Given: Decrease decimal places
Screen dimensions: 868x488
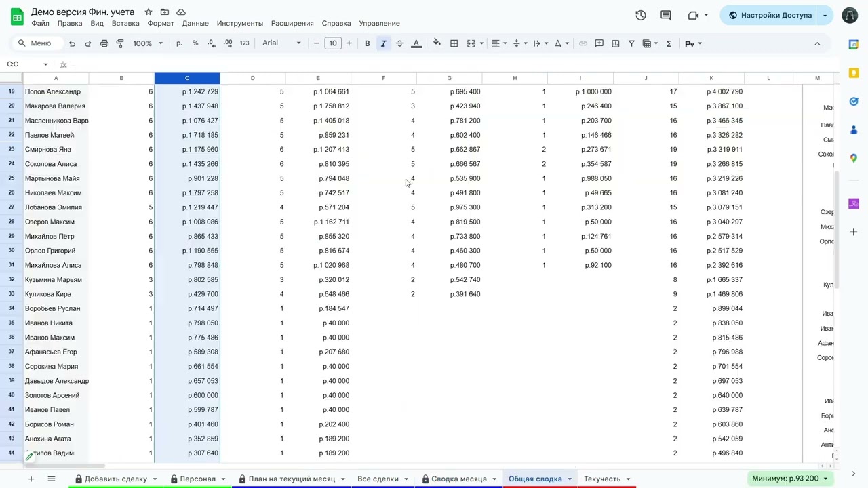Looking at the screenshot, I should 212,43.
